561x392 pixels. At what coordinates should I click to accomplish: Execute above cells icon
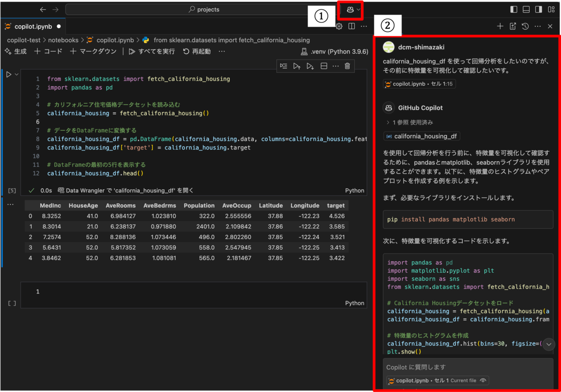tap(296, 66)
